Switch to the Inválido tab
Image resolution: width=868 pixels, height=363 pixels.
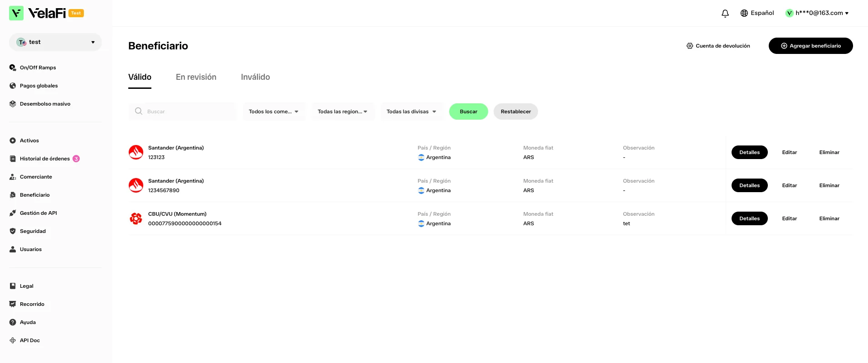coord(255,77)
